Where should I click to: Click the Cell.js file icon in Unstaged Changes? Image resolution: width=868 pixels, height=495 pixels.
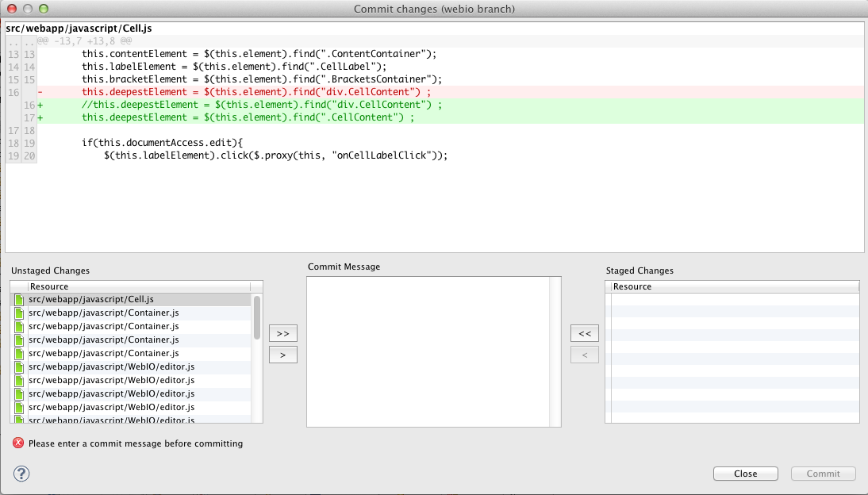(19, 300)
